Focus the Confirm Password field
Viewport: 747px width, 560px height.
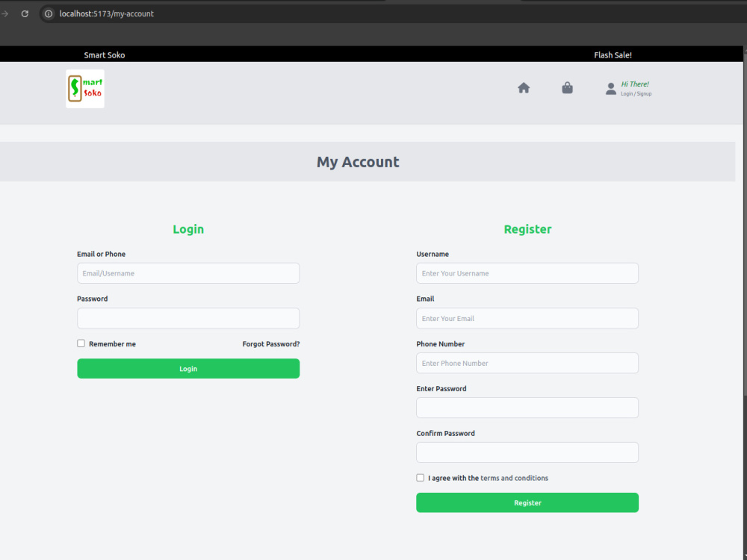coord(527,452)
